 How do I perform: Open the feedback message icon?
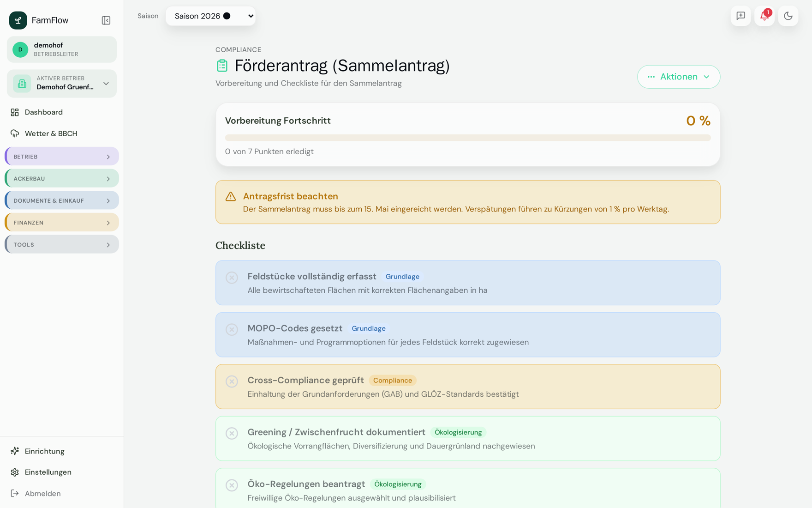(740, 16)
